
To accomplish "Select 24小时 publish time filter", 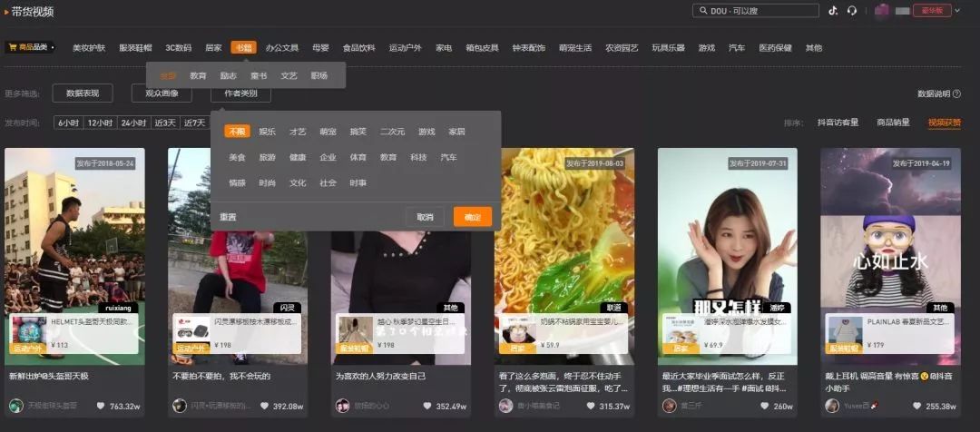I will [x=133, y=123].
